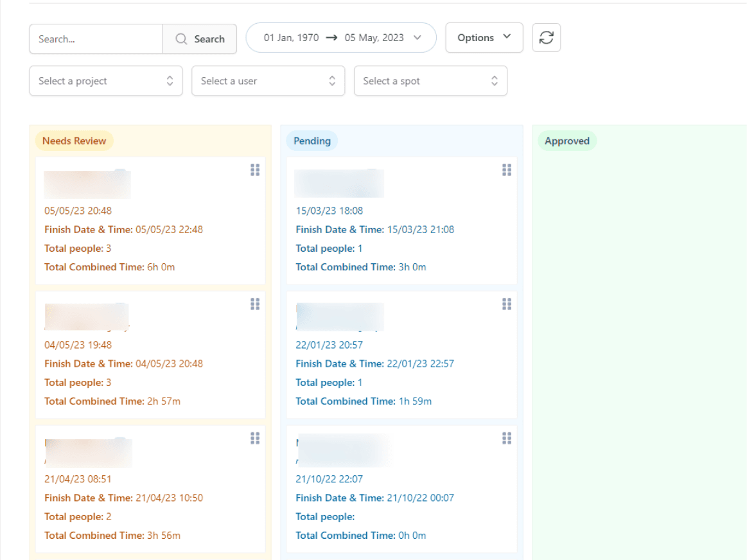The width and height of the screenshot is (747, 560).
Task: Click the 22/01/23 20:57 timestamp on the Pending card
Action: point(329,345)
